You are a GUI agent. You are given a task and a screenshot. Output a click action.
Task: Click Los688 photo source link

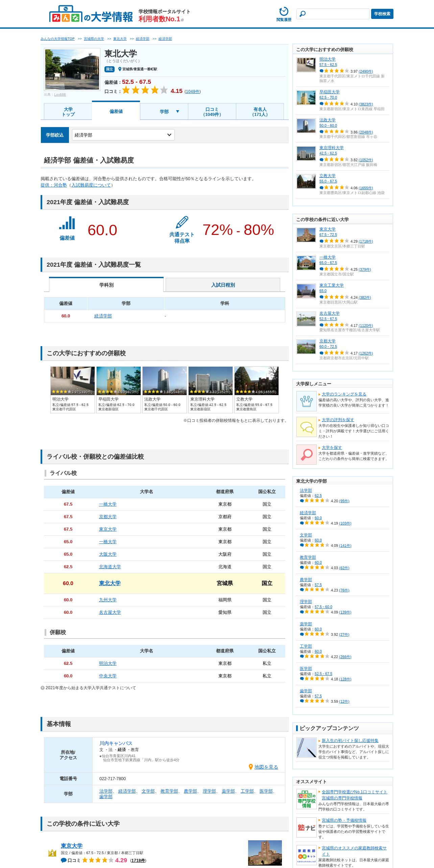pyautogui.click(x=60, y=95)
